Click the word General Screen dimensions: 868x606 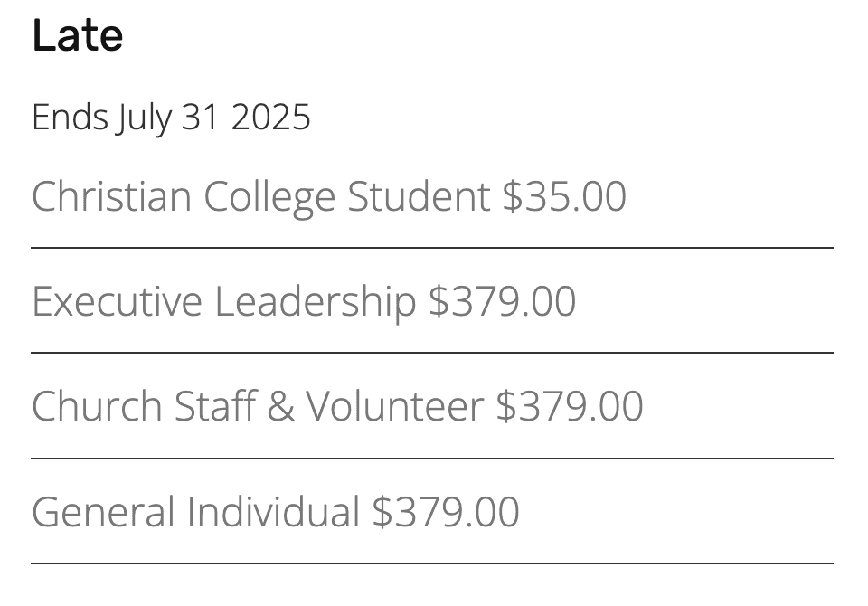tap(103, 511)
